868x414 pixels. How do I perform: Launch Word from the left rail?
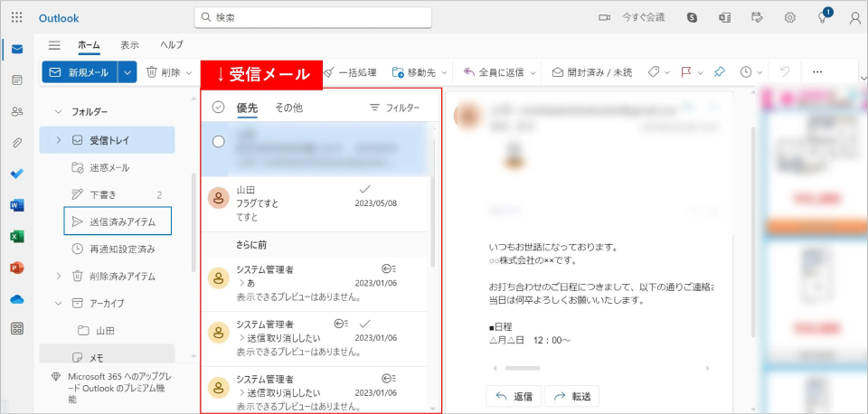click(x=17, y=205)
